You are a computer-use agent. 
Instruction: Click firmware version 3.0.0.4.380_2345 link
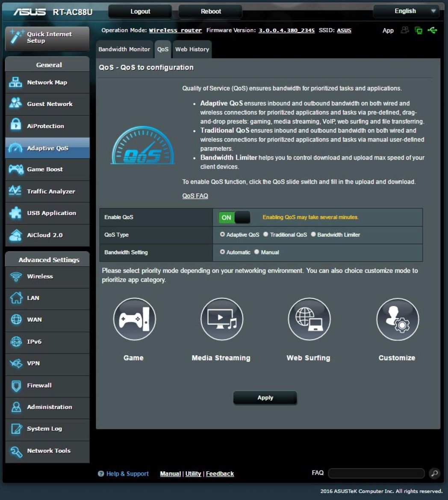click(286, 30)
